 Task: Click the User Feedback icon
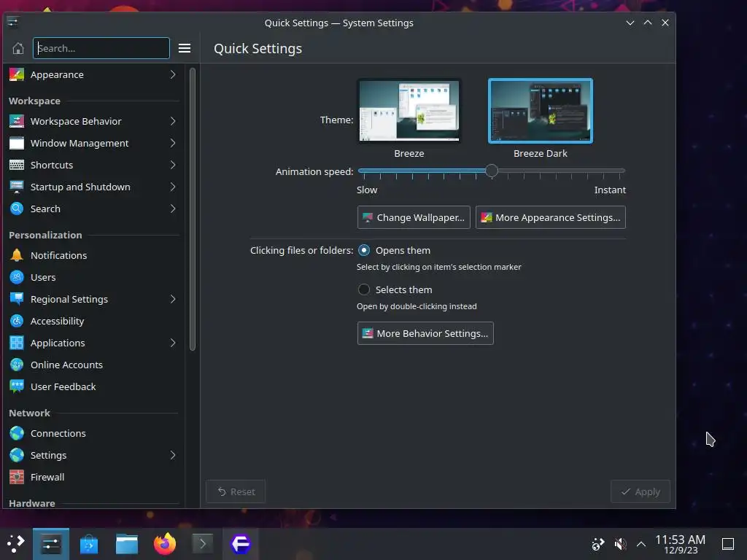click(17, 387)
